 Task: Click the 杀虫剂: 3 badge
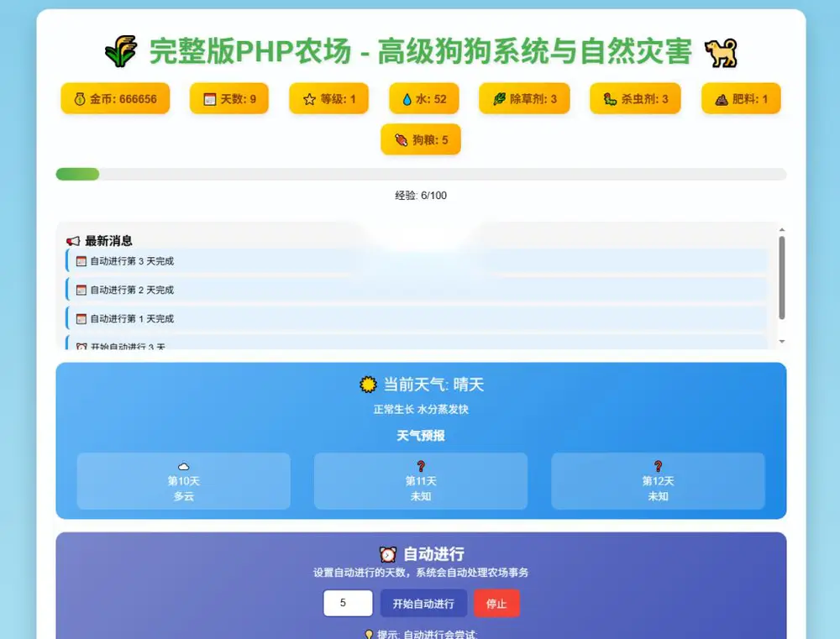pos(635,98)
